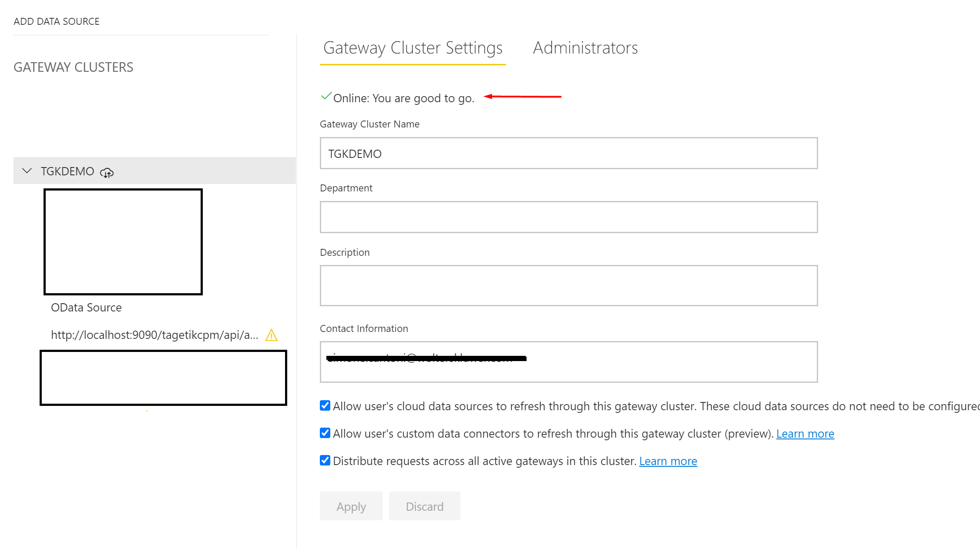The image size is (980, 549).
Task: Click 'Online: You are good to go.' text
Action: [403, 98]
